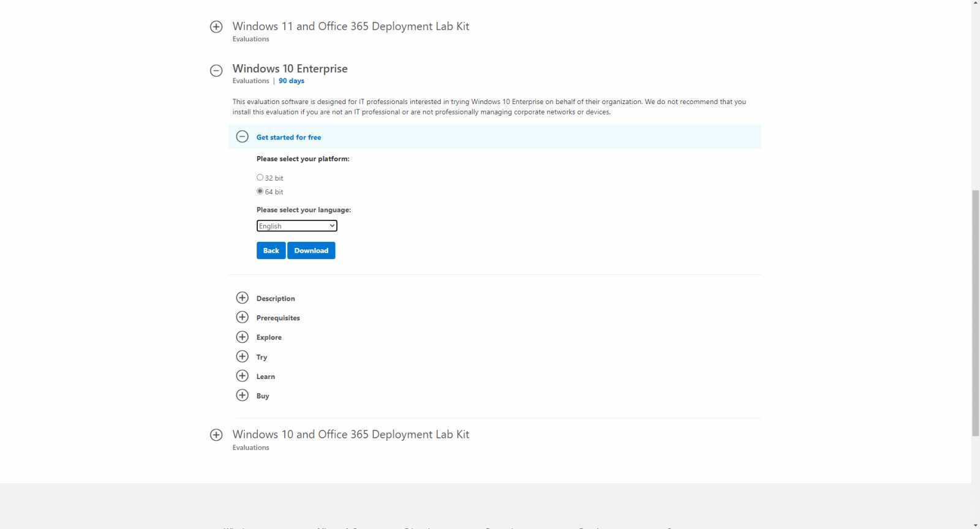Click the 'Please select your language:' text
This screenshot has width=980, height=529.
[304, 210]
